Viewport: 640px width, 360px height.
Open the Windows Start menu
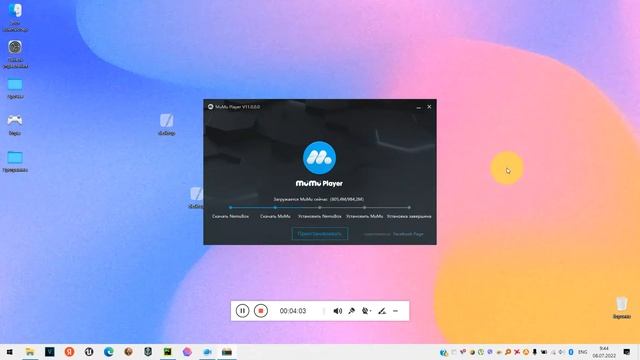pos(9,352)
